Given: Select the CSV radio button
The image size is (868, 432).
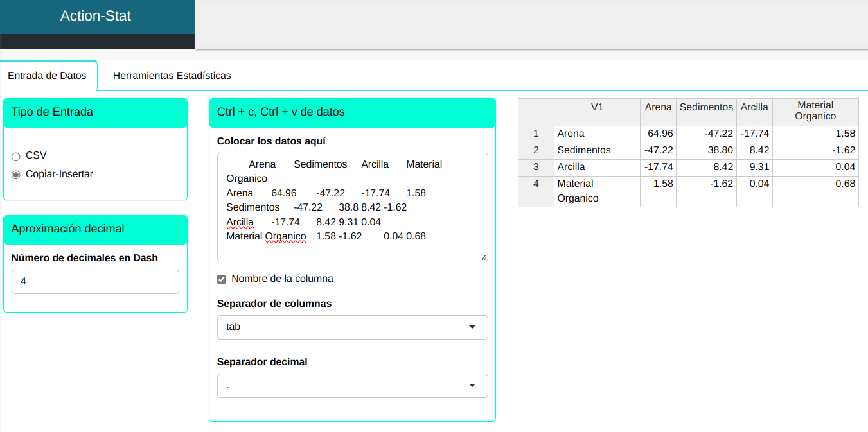Looking at the screenshot, I should point(16,156).
